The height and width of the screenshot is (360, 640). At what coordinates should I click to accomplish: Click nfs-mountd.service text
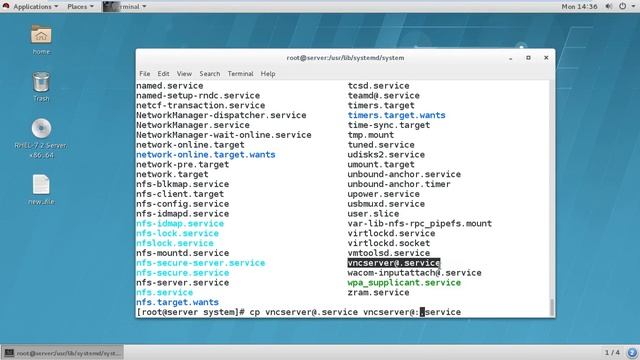(x=182, y=253)
